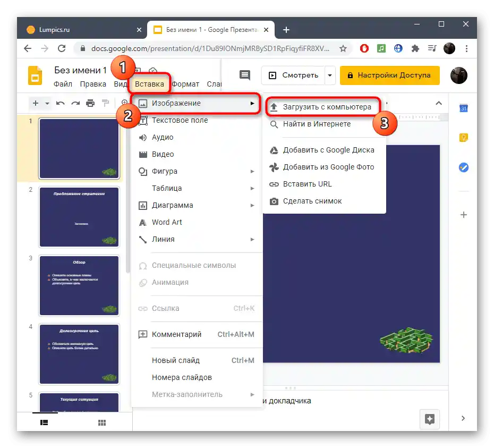Click the print icon in toolbar
This screenshot has width=494, height=448.
click(x=90, y=103)
